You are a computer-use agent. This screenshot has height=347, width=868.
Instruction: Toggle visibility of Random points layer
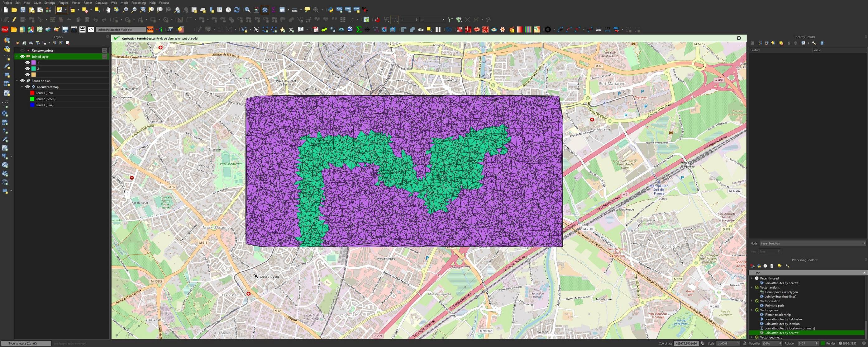point(22,50)
